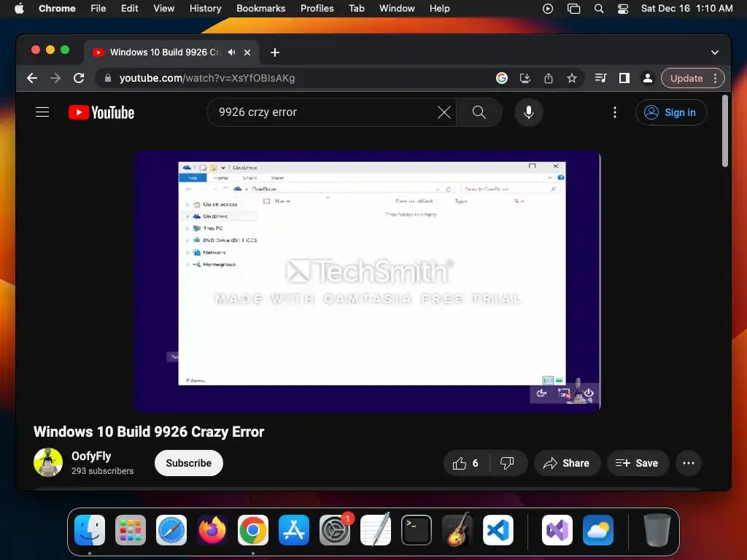
Task: Open Google icon in address bar
Action: pyautogui.click(x=502, y=78)
